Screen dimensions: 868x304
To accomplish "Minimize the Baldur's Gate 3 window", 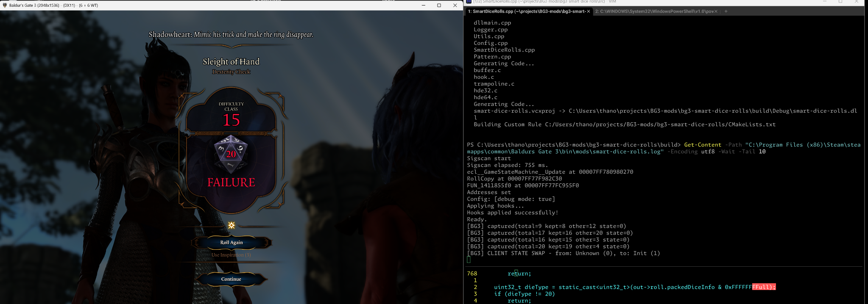I will click(423, 5).
